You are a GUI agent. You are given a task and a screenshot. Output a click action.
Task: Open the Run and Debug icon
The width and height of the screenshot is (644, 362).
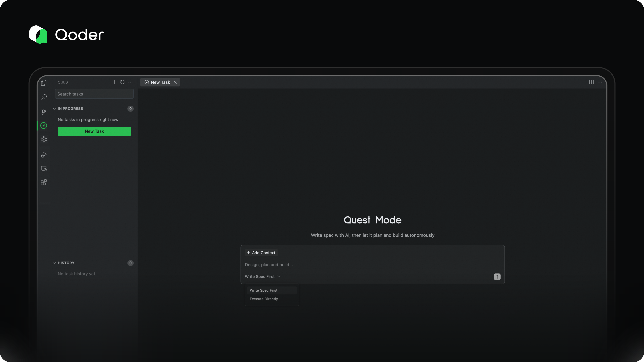pos(44,155)
